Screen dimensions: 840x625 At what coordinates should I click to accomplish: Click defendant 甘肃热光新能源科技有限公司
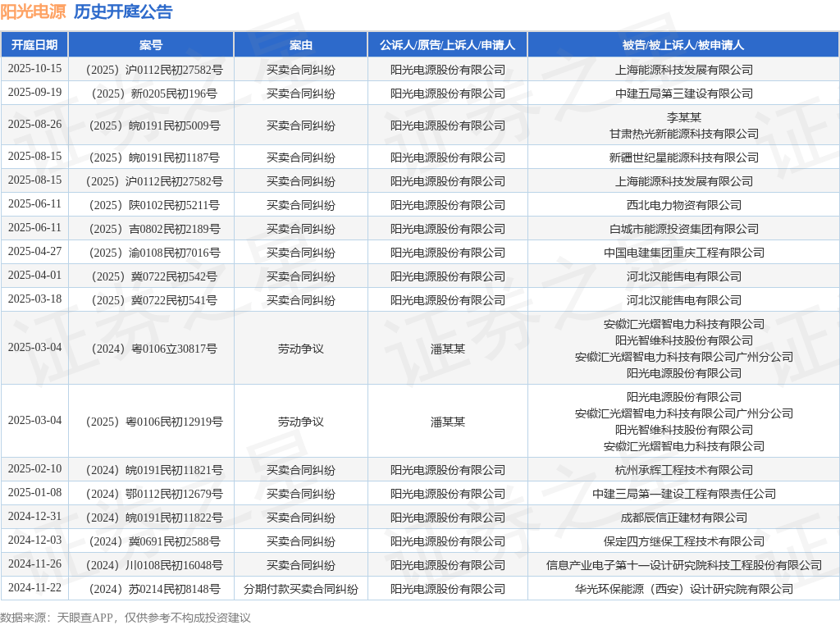click(x=684, y=134)
